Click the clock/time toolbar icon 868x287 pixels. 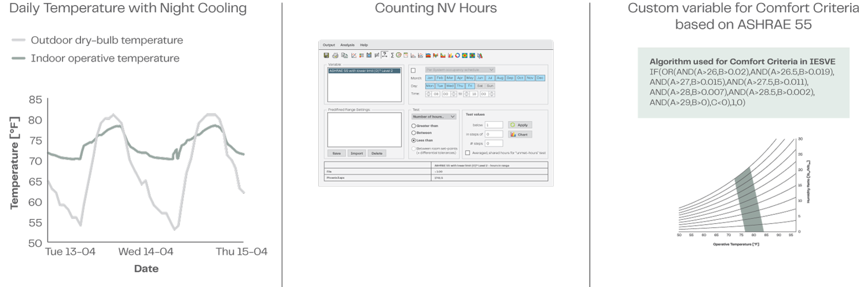pyautogui.click(x=399, y=55)
